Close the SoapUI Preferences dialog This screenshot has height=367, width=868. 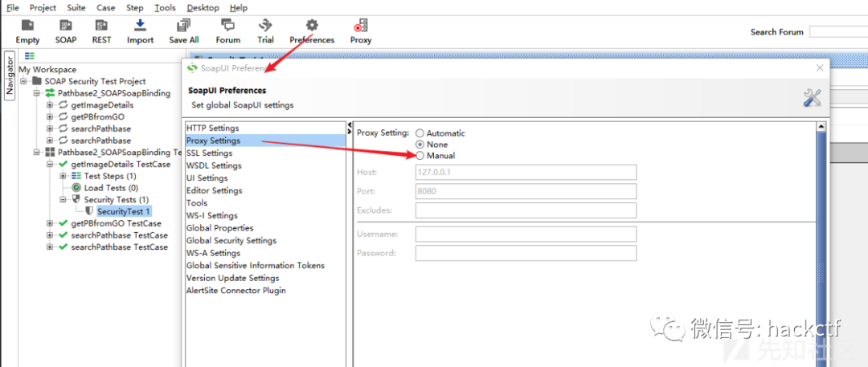coord(820,68)
